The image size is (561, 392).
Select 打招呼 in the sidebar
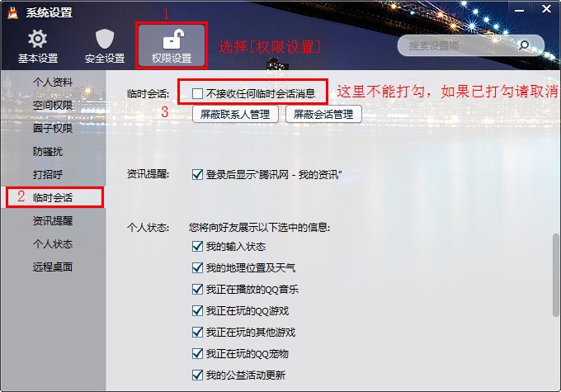48,174
